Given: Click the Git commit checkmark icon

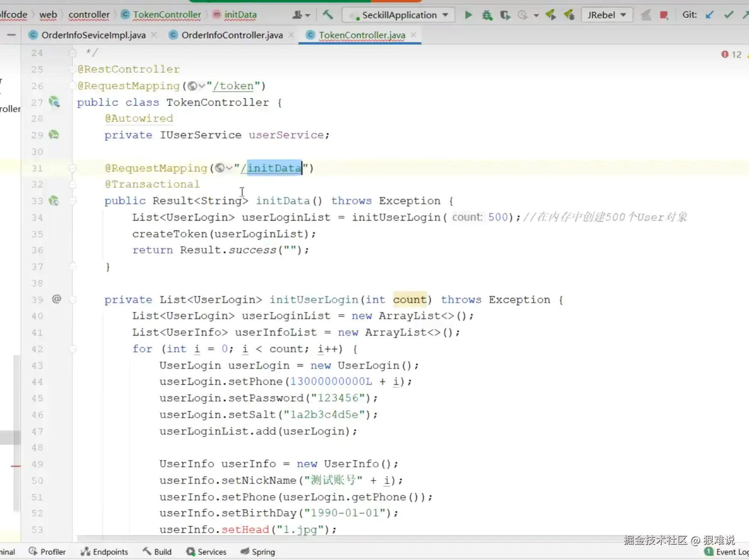Looking at the screenshot, I should [728, 15].
